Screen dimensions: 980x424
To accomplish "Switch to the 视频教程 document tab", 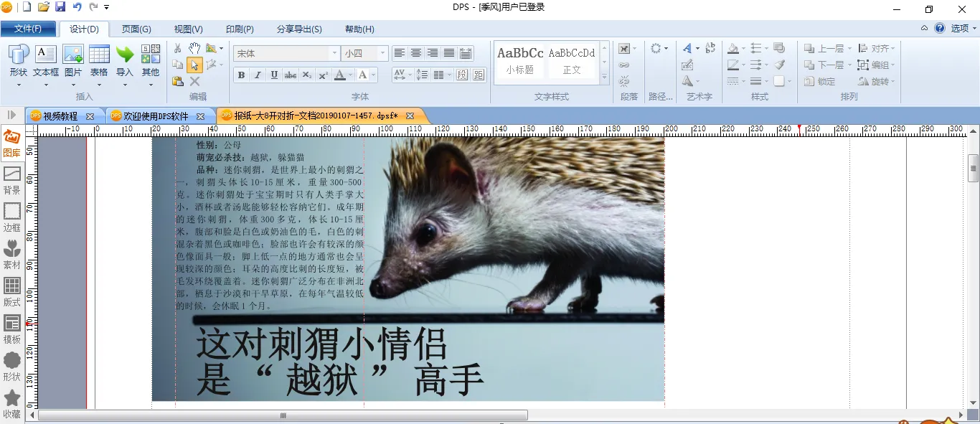I will click(x=60, y=116).
